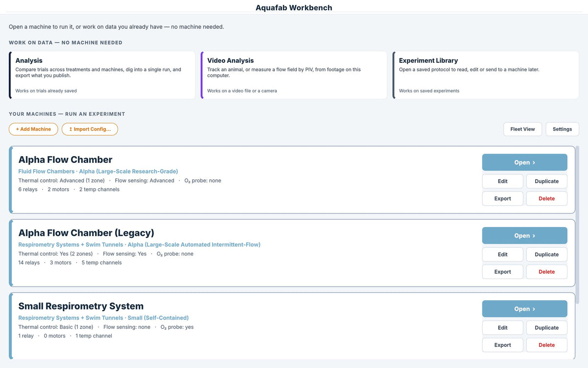Viewport: 588px width, 368px height.
Task: Click 'WORK ON DATA — NO MACHINE NEEDED' heading
Action: (x=66, y=43)
